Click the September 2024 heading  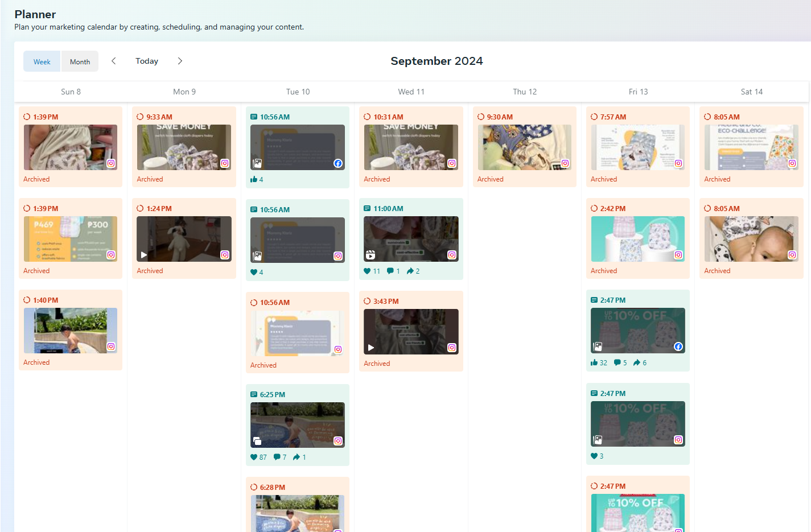click(437, 61)
